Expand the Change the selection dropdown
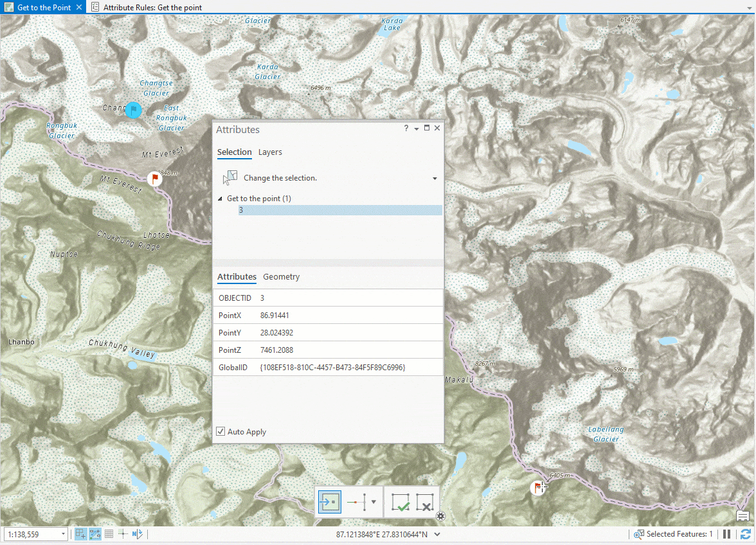This screenshot has width=756, height=545. (x=435, y=178)
